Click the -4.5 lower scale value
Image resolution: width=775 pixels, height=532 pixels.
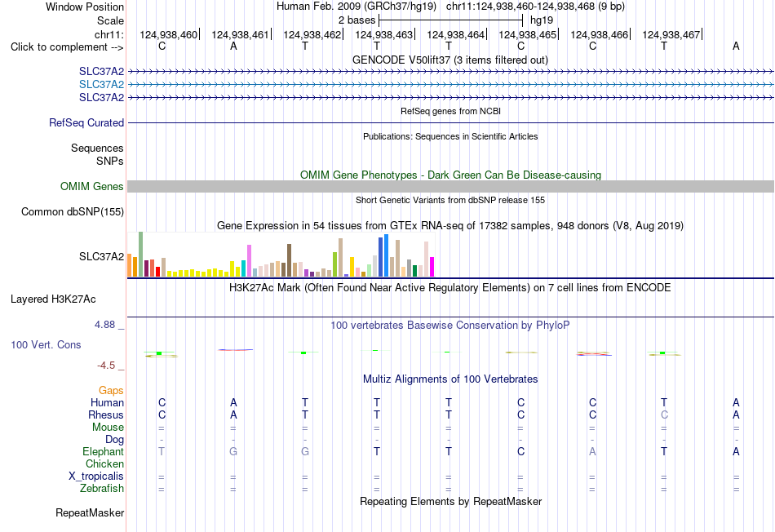[x=106, y=366]
